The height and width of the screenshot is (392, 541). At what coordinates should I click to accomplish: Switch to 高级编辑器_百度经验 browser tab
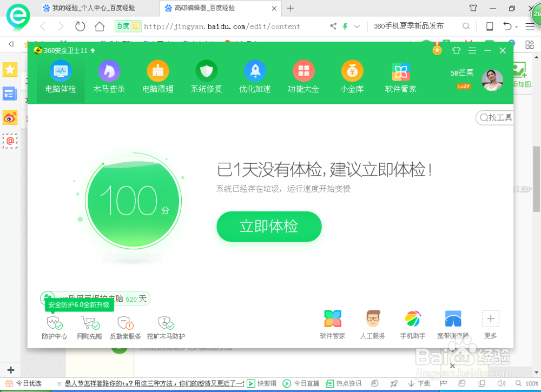[x=221, y=8]
